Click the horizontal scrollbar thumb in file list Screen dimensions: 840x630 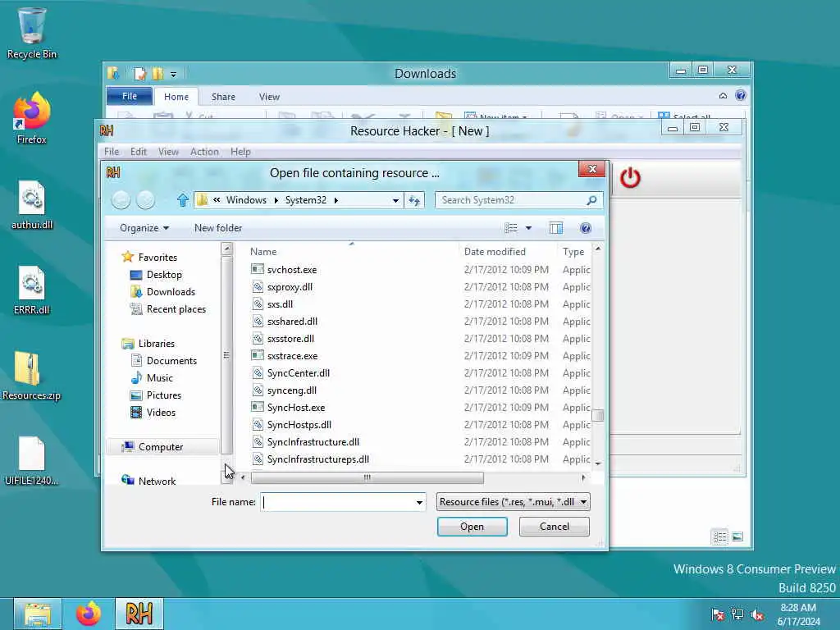[367, 478]
